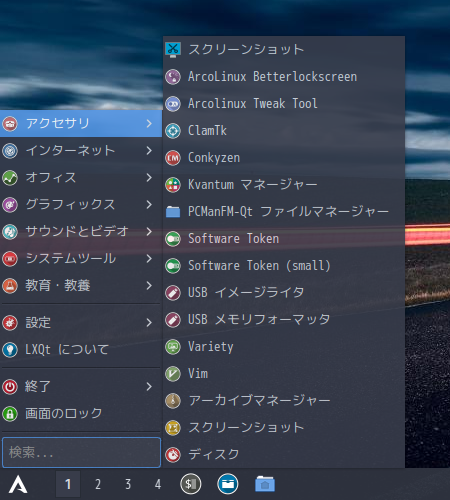Click the Variety icon
Screen dimensions: 450x500
[x=173, y=347]
